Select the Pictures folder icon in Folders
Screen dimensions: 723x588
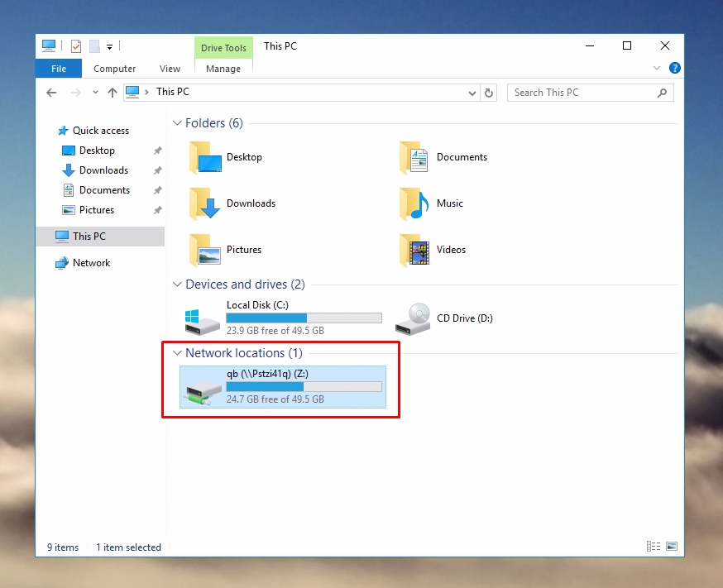[205, 249]
